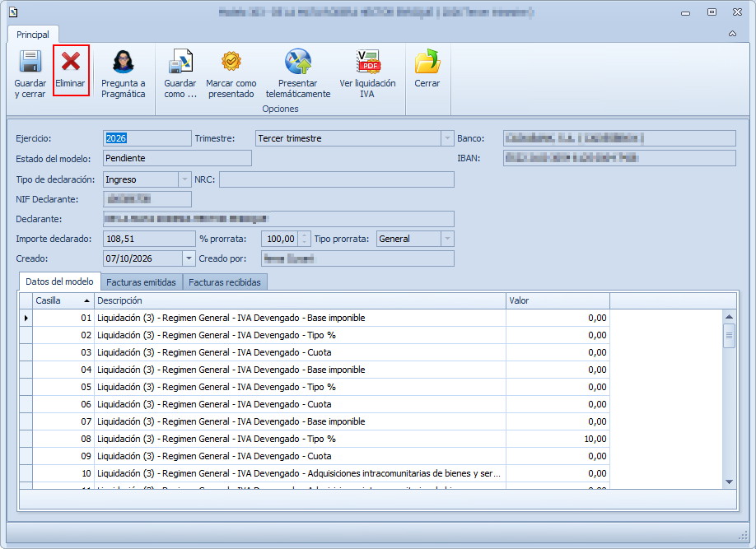756x549 pixels.
Task: Click the Valor column header
Action: tap(558, 300)
